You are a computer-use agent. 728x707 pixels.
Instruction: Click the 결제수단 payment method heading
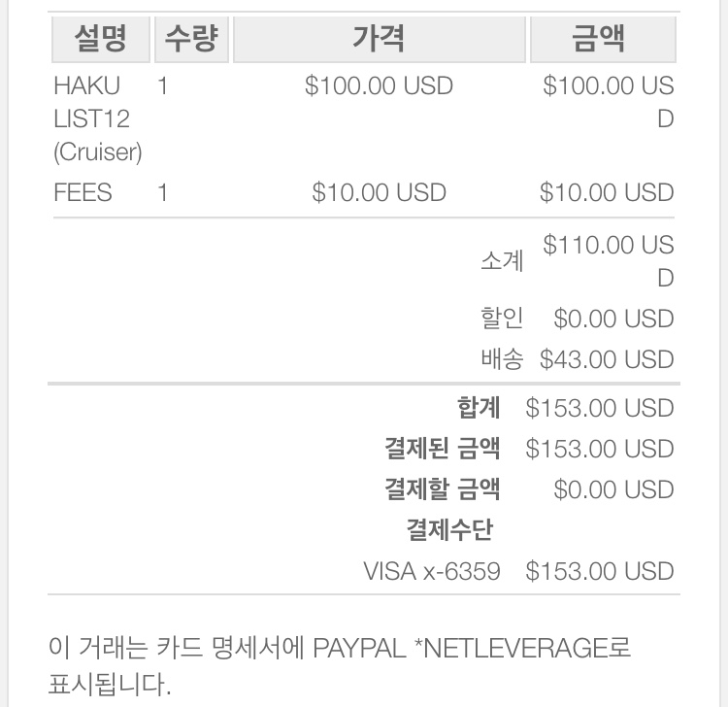click(x=449, y=530)
